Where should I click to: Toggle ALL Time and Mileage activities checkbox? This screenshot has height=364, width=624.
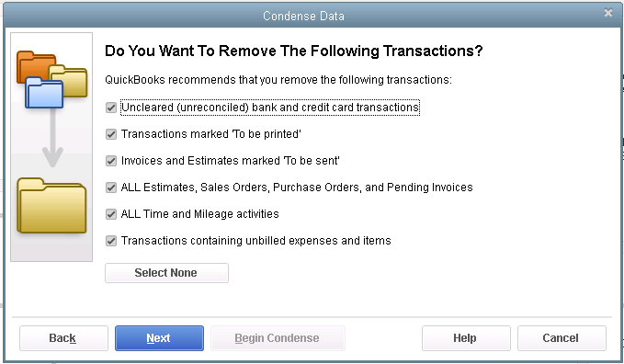pyautogui.click(x=111, y=214)
